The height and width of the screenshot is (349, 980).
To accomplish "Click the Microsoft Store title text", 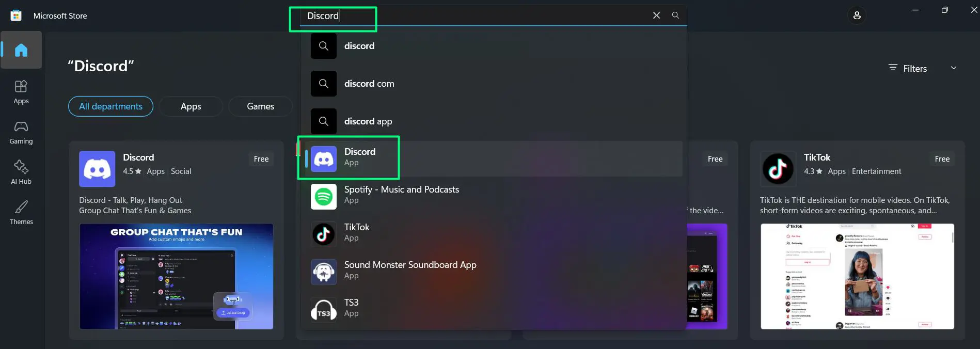I will (60, 16).
